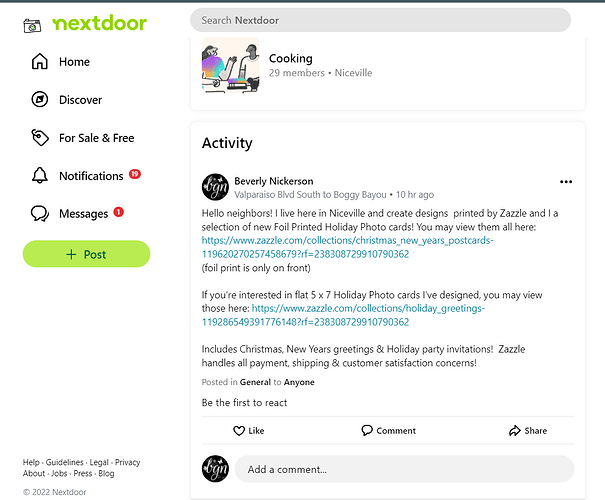
Task: Open the Guidelines footer link
Action: point(64,462)
